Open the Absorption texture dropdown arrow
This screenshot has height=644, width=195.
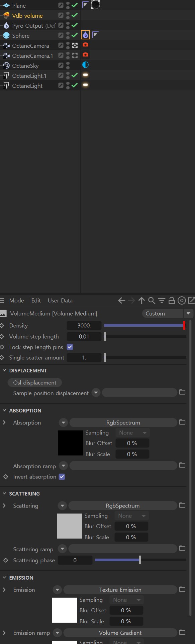(63, 422)
